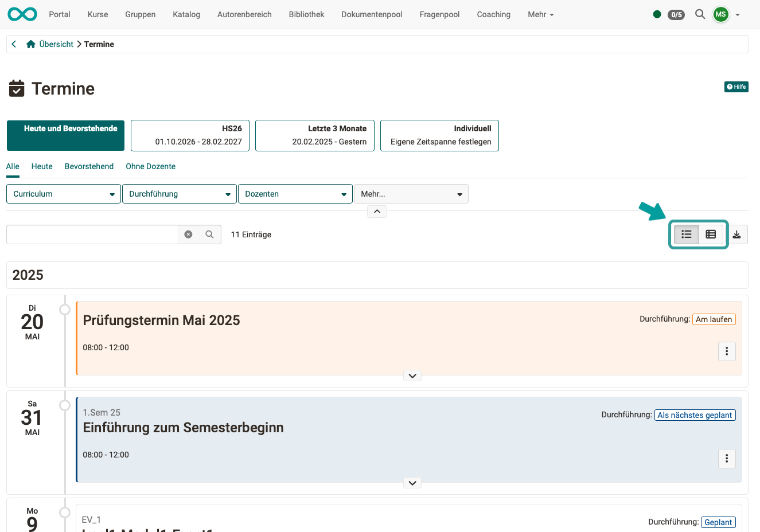
Task: Open kebab menu on Einführung zum Semesterbeginn
Action: click(727, 458)
